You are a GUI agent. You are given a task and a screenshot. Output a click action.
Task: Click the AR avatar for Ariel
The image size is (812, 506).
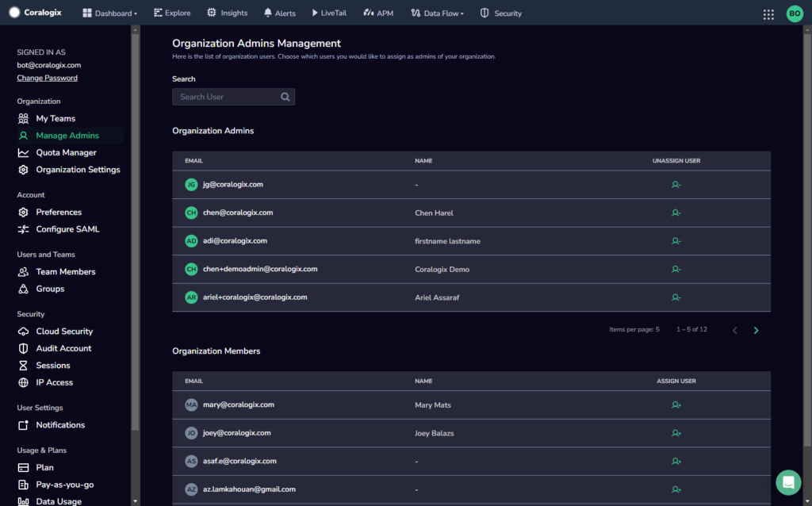pyautogui.click(x=191, y=297)
